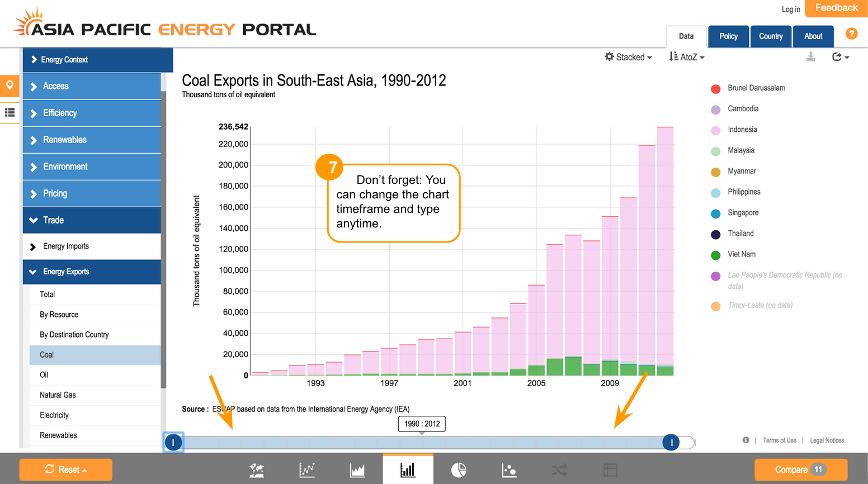Select Natural Gas in the Energy Exports list
Image resolution: width=868 pixels, height=484 pixels.
[58, 395]
